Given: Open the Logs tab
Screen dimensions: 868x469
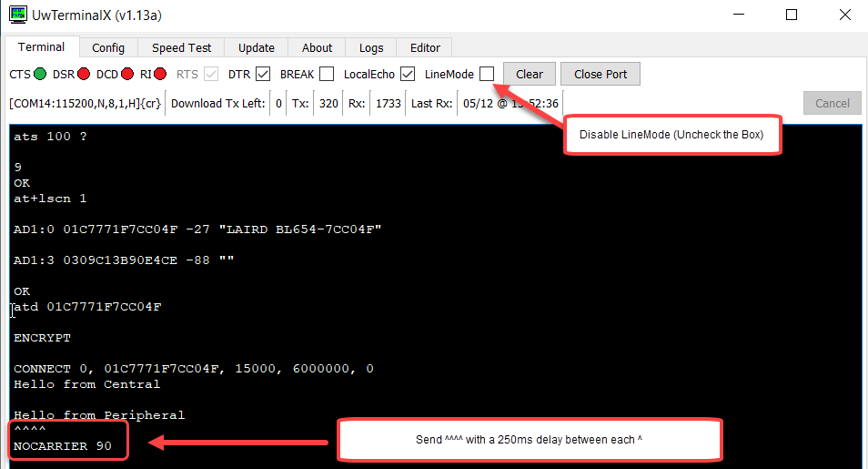Looking at the screenshot, I should pyautogui.click(x=371, y=48).
